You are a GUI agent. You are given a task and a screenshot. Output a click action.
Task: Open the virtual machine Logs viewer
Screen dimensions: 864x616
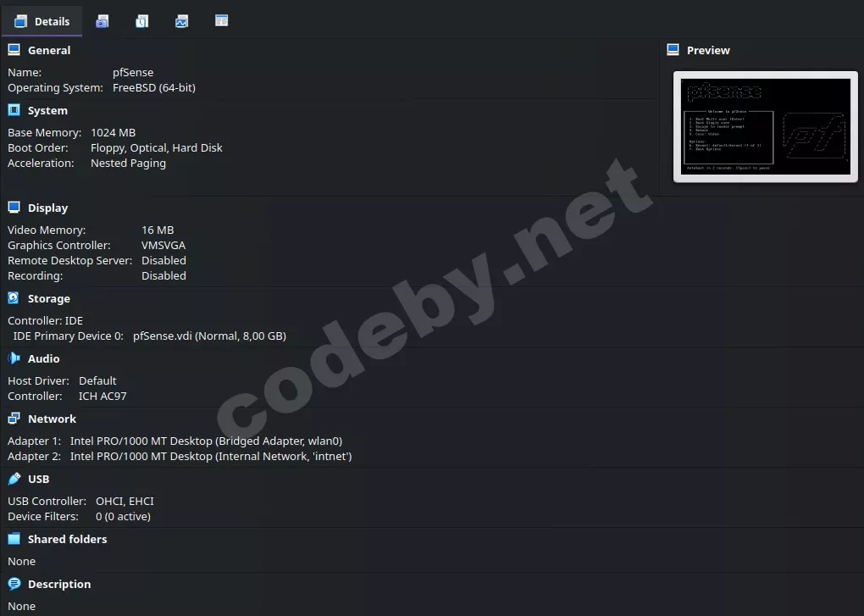point(141,20)
